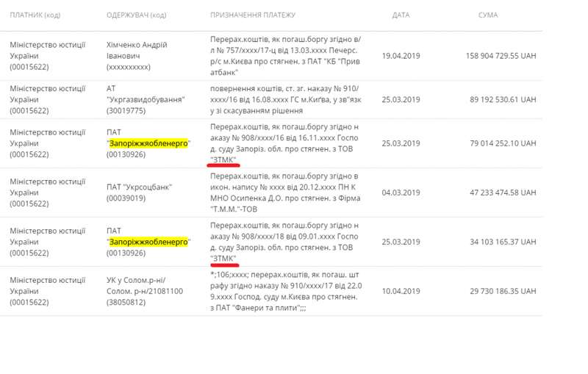Click the sum 89 192 530.61 UAH
This screenshot has height=374, width=588.
click(x=503, y=100)
